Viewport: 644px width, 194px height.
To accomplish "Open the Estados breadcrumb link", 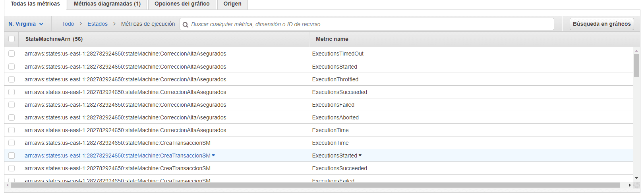I will [x=97, y=24].
